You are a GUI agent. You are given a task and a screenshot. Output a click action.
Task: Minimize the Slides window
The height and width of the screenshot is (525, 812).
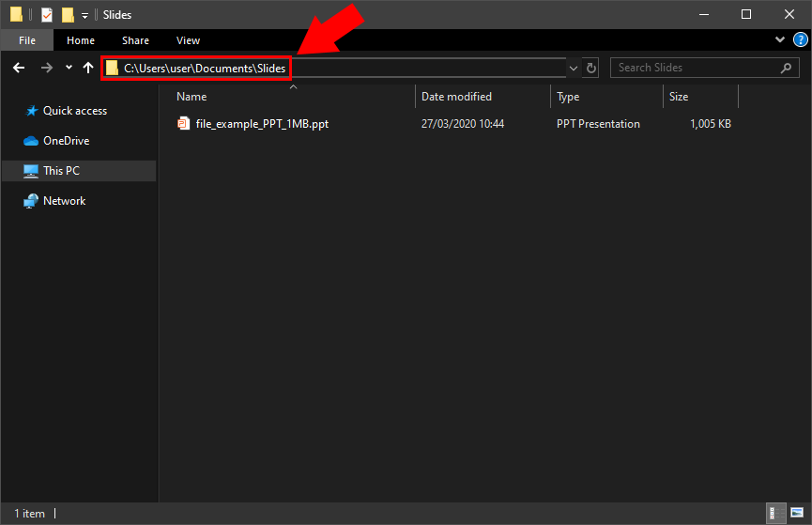click(704, 14)
